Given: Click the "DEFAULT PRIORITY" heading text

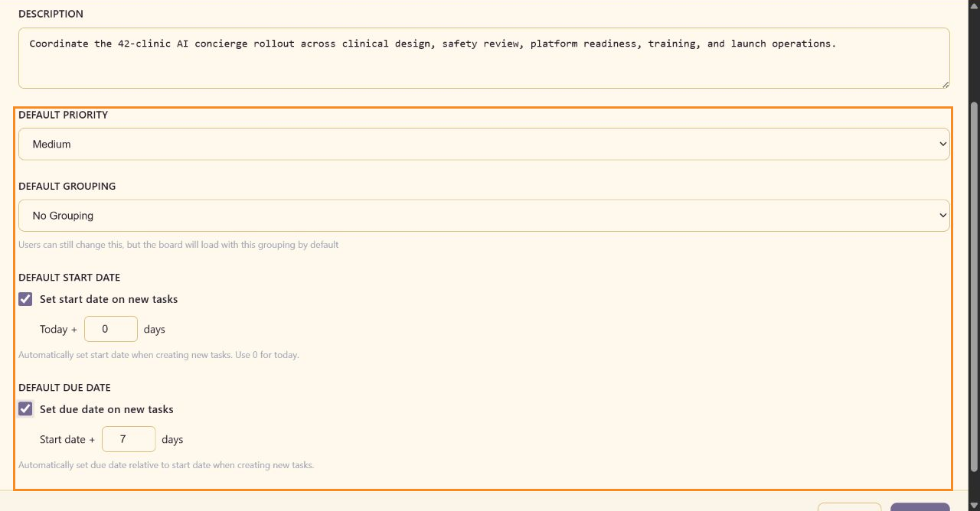Looking at the screenshot, I should [x=63, y=115].
